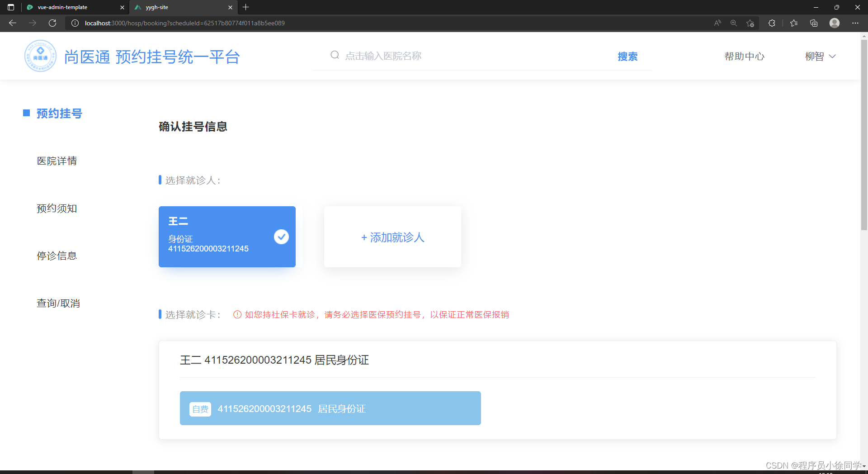The height and width of the screenshot is (474, 868).
Task: Click + 添加就诊人 card
Action: (x=392, y=237)
